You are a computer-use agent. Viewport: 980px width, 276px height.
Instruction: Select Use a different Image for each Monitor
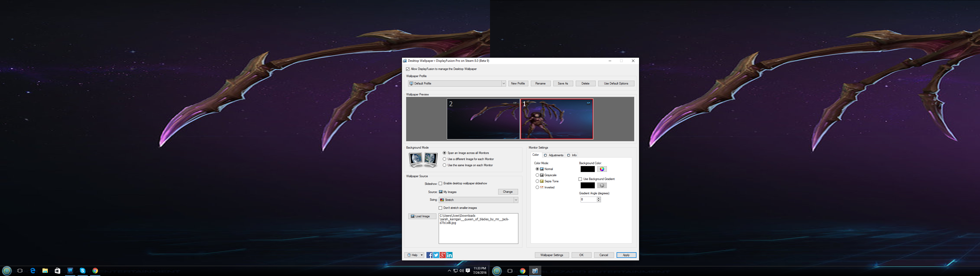pos(444,159)
